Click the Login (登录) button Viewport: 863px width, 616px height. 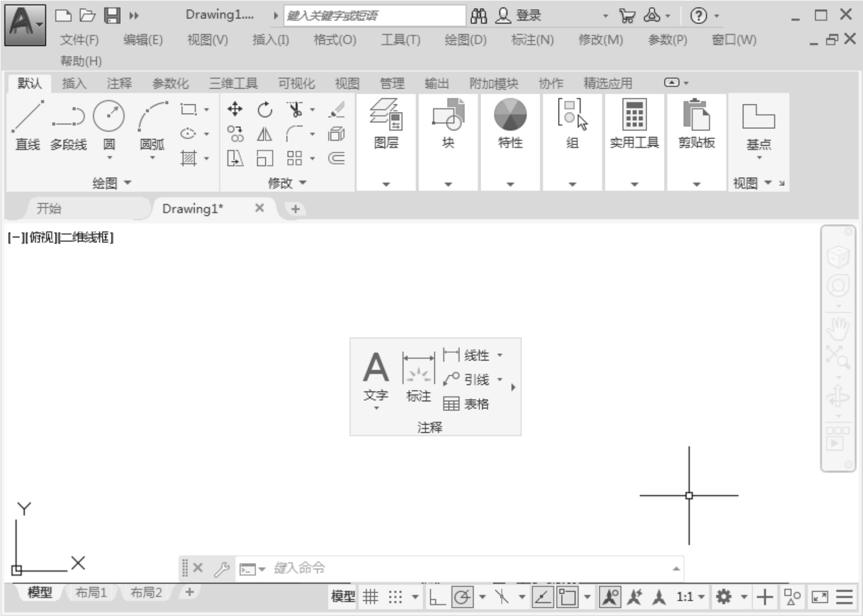coord(519,16)
